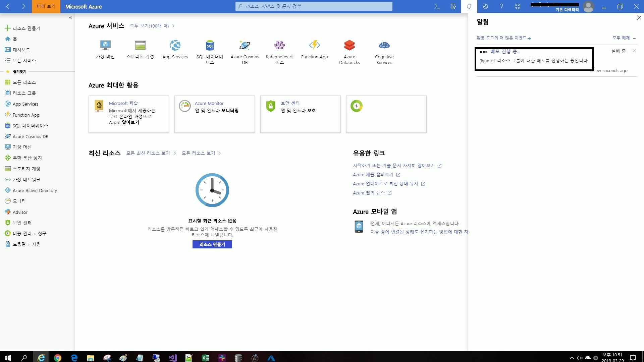
Task: Select the Function App service icon
Action: pos(314,45)
